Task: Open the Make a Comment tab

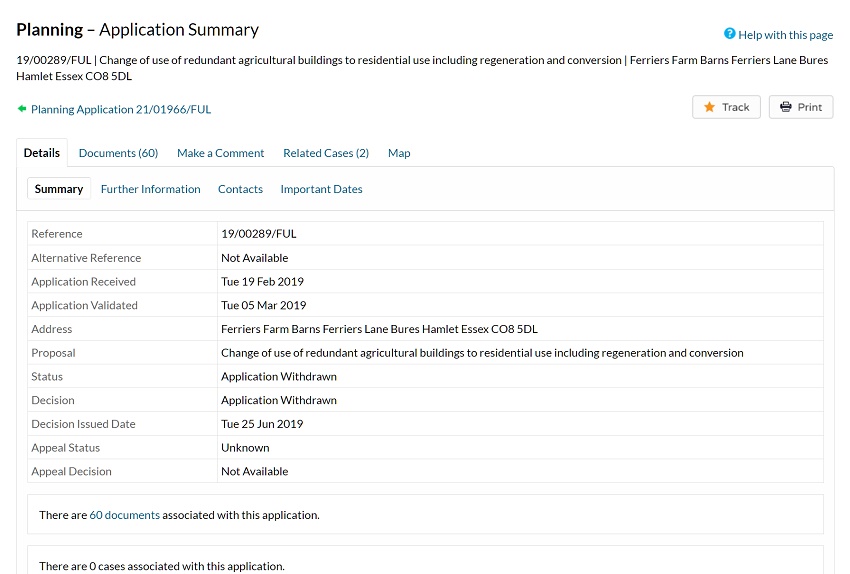Action: tap(221, 153)
